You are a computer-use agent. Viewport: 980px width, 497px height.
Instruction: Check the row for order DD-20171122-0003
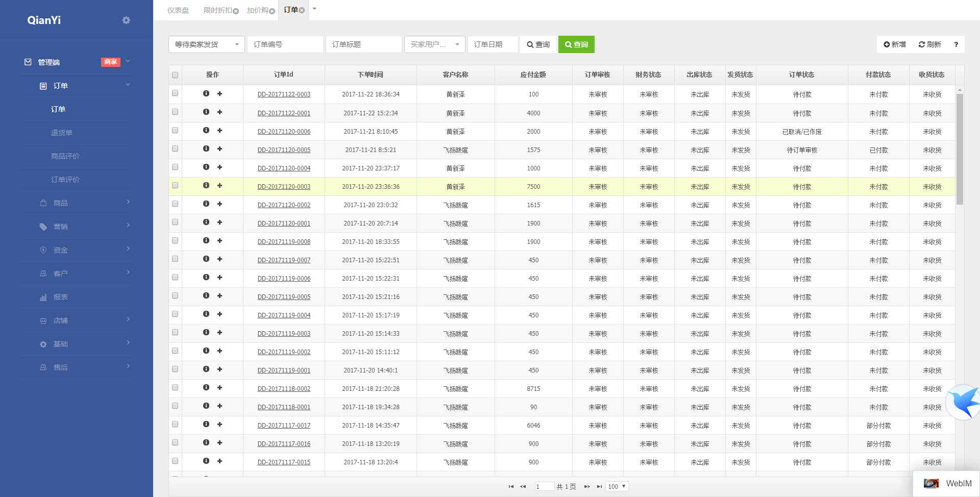tap(175, 93)
